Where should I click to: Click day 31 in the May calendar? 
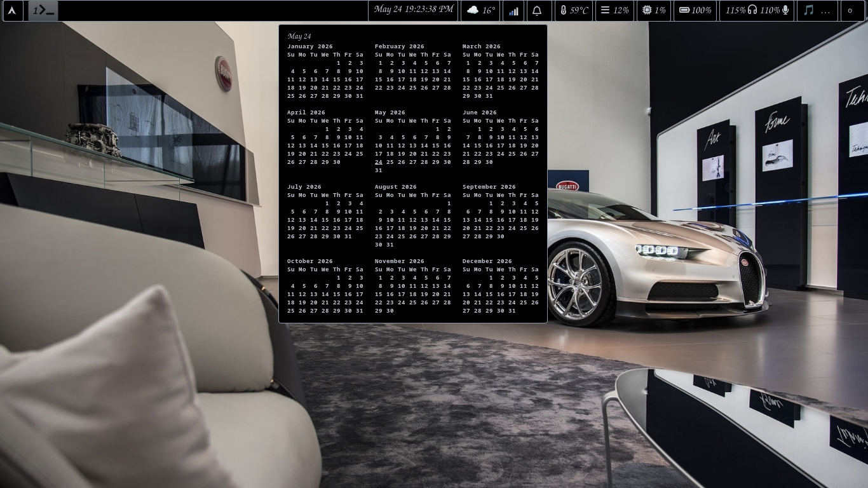coord(379,170)
